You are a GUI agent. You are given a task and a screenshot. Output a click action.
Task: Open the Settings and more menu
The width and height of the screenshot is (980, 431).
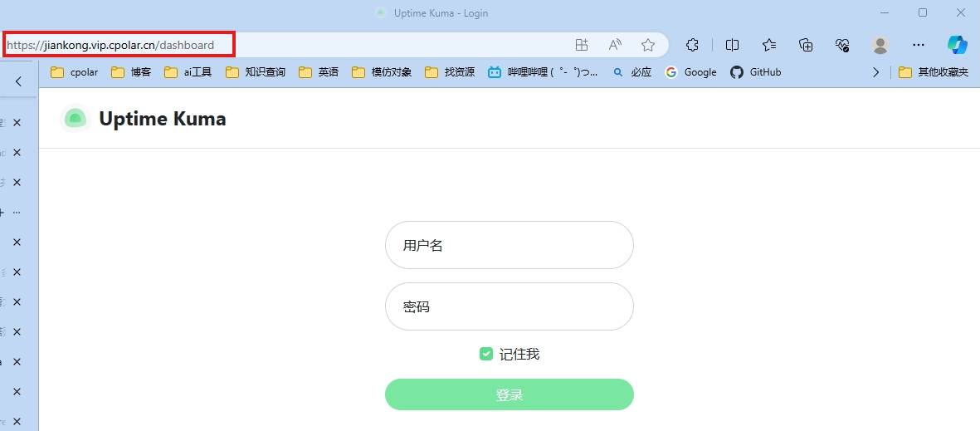coord(919,45)
